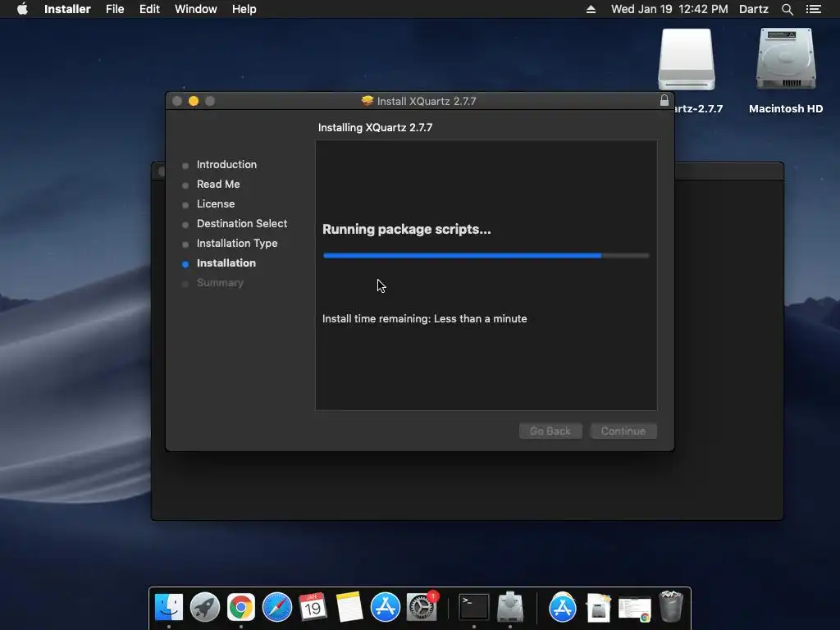Open the Edit menu
This screenshot has height=630, width=840.
coord(149,9)
